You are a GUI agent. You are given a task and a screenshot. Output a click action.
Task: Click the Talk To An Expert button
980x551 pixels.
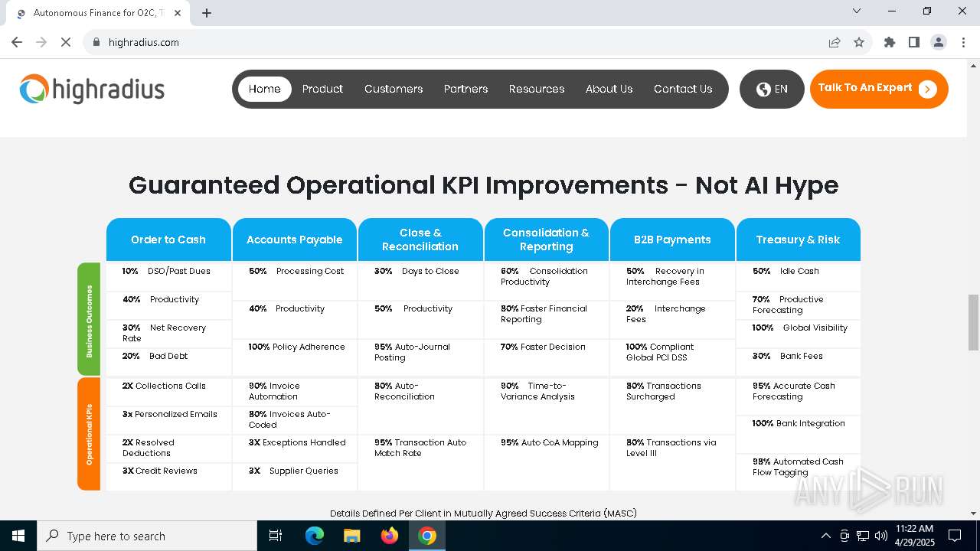click(x=879, y=89)
